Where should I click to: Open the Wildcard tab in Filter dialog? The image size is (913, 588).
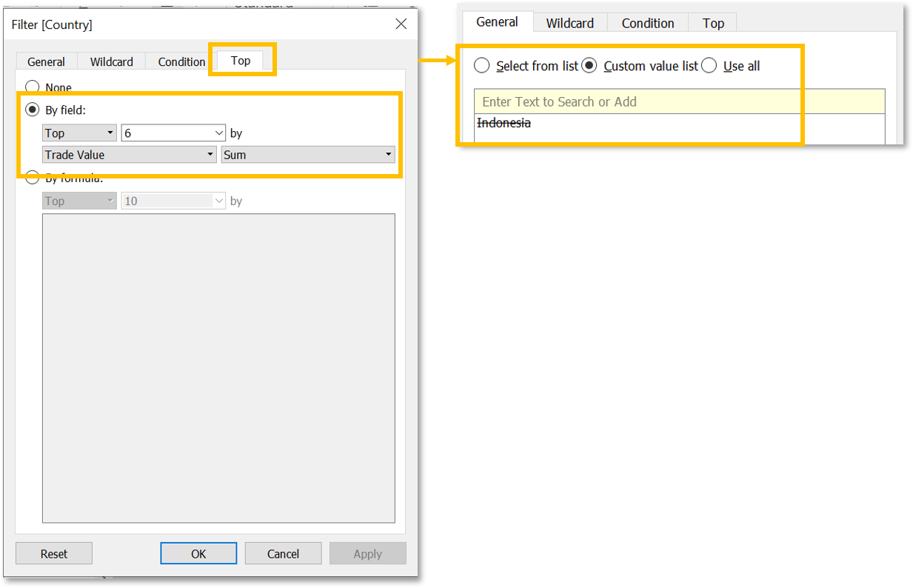(x=111, y=62)
